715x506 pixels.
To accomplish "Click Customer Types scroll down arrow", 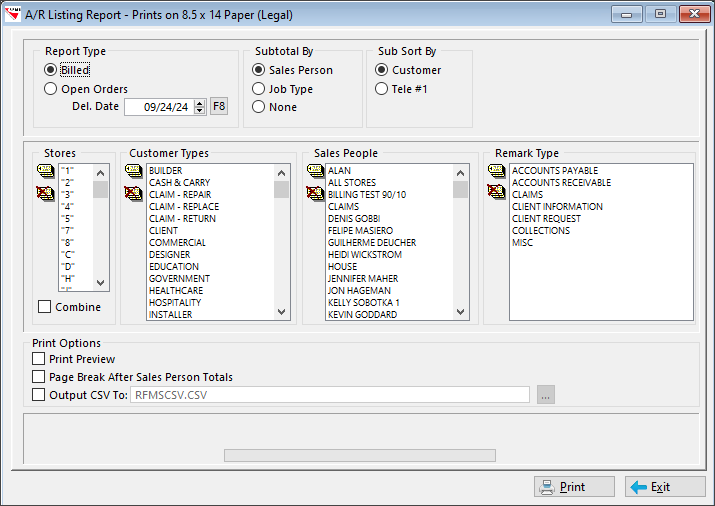I will [281, 312].
